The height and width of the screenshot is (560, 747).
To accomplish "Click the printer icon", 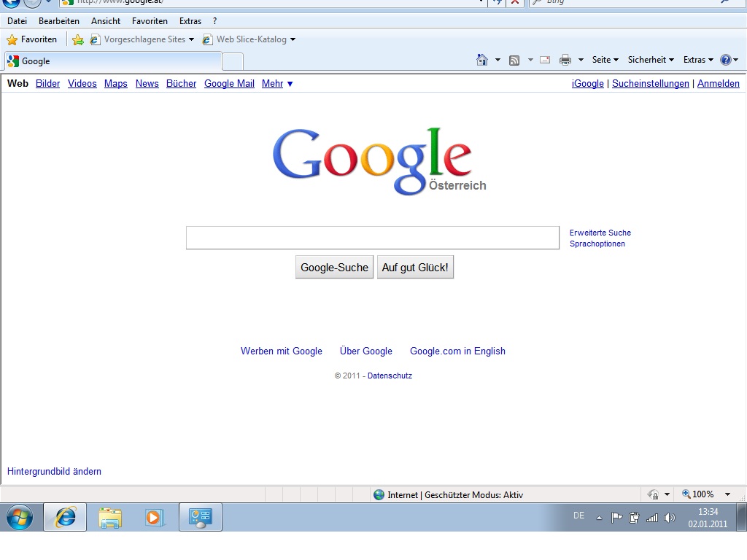I will (x=565, y=60).
